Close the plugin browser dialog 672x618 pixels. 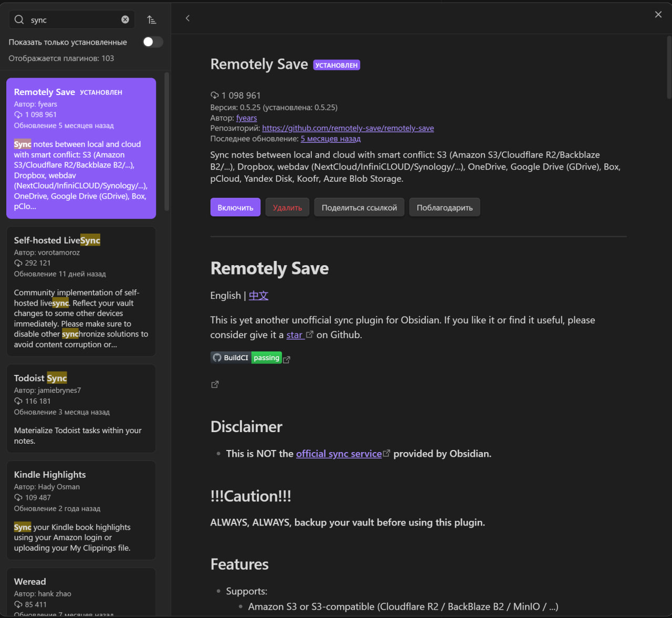tap(658, 15)
